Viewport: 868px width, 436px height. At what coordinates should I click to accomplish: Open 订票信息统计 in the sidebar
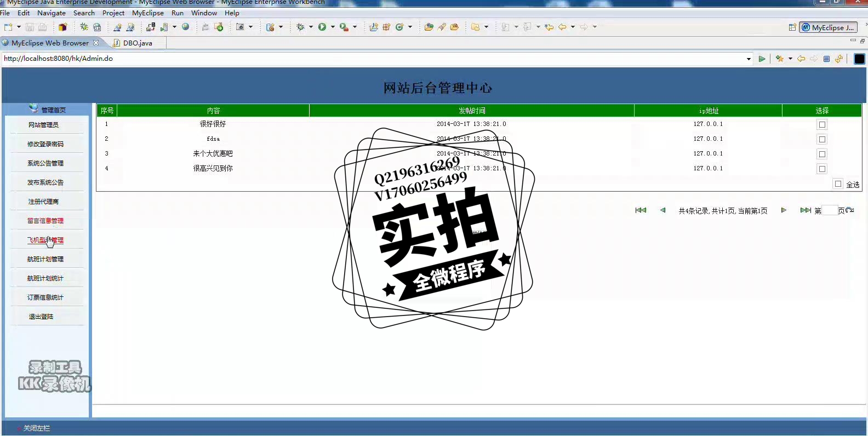click(45, 297)
